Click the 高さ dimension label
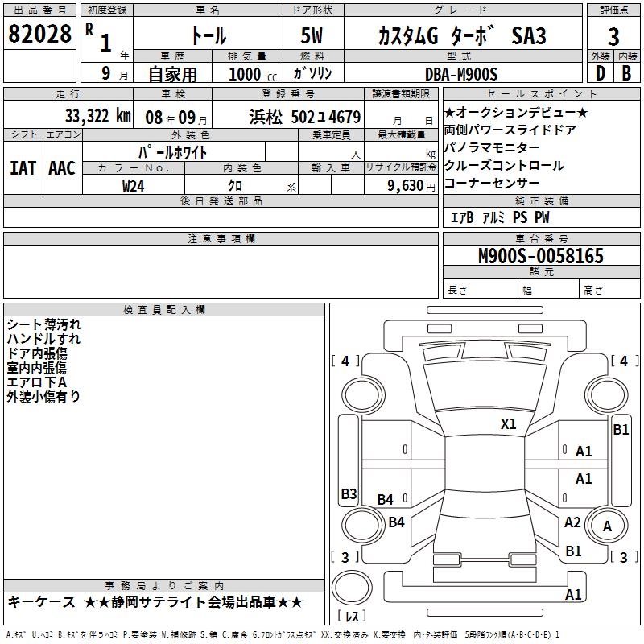Viewport: 644px width, 644px height. [x=593, y=291]
